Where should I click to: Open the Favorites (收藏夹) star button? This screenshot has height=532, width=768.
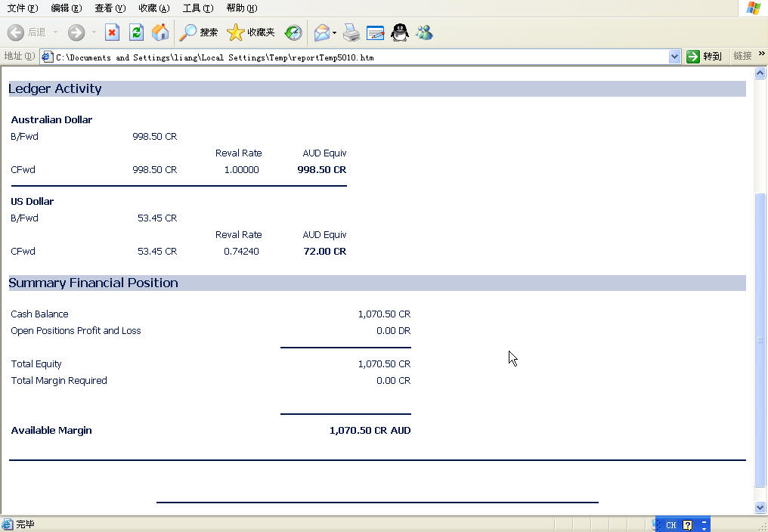[x=250, y=32]
